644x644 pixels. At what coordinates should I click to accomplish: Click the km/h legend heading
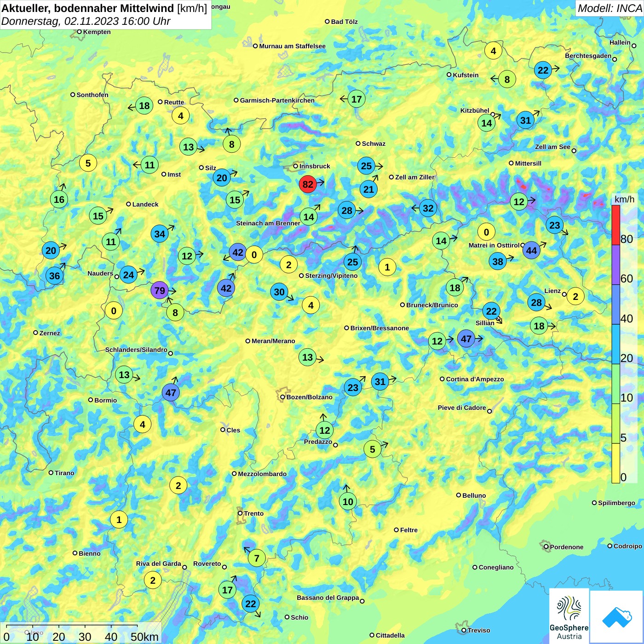[624, 199]
